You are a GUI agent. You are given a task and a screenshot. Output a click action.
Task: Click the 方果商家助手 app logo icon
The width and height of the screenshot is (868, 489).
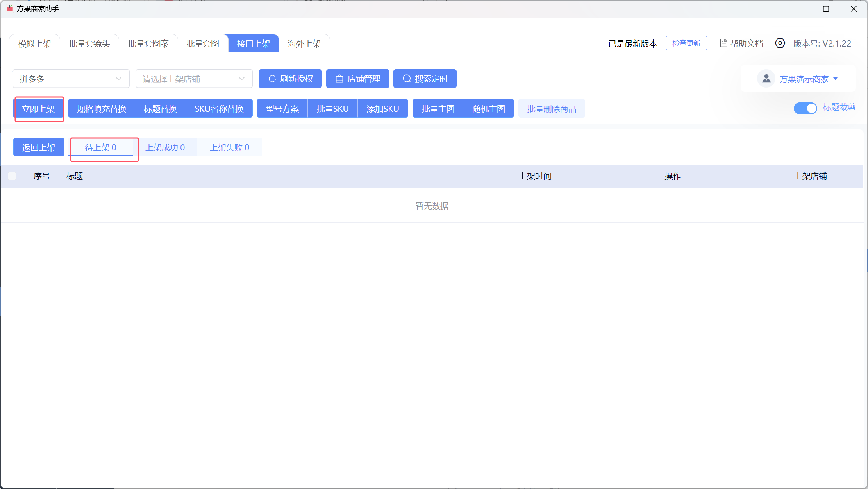pos(10,8)
